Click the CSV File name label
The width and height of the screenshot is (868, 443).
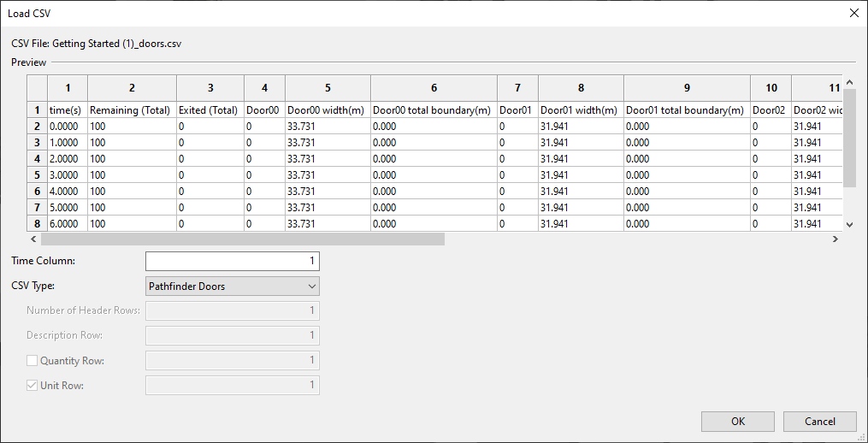(97, 44)
